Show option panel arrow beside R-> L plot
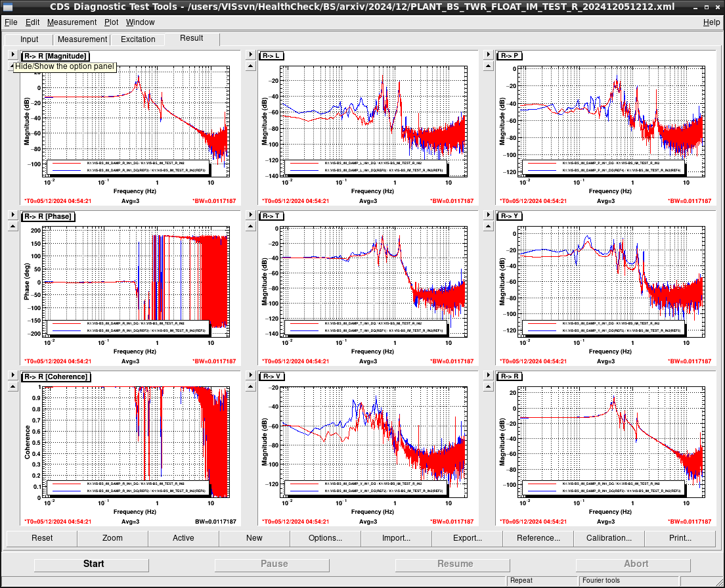725x588 pixels. (x=251, y=55)
